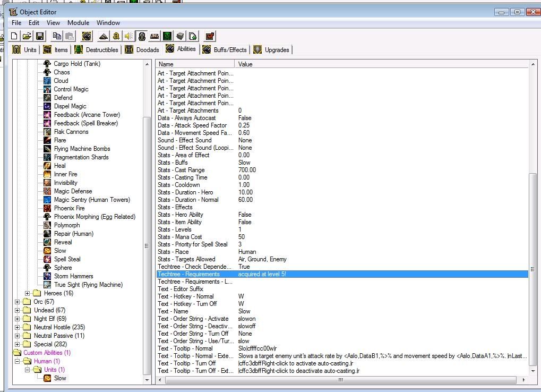Viewport: 541px width, 392px height.
Task: Open the Import Manager toolbar icon
Action: [193, 36]
